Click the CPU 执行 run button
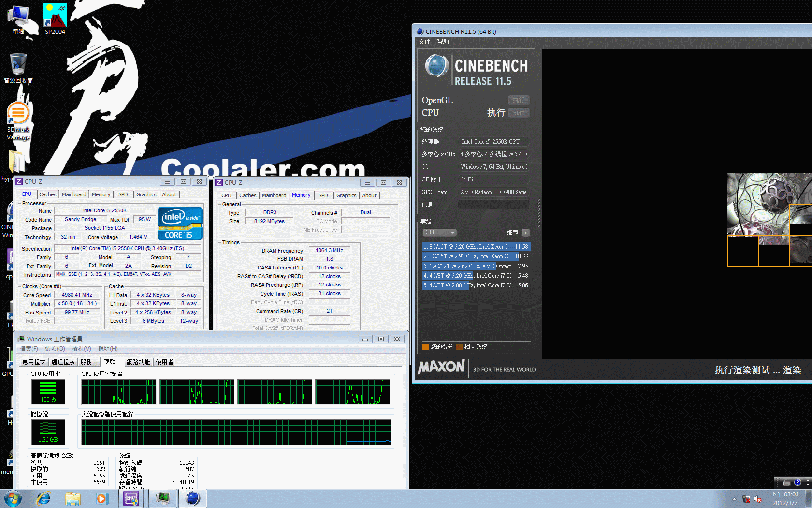This screenshot has height=508, width=812. (519, 113)
